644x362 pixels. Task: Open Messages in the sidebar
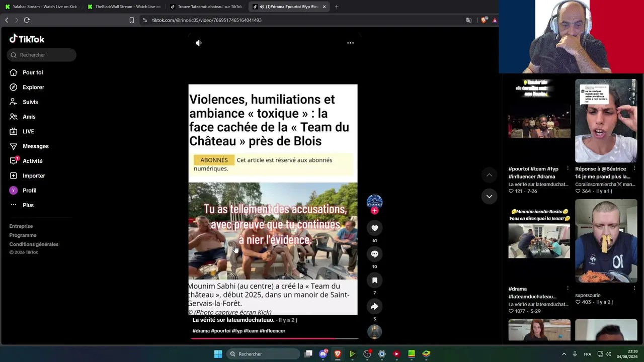[35, 146]
